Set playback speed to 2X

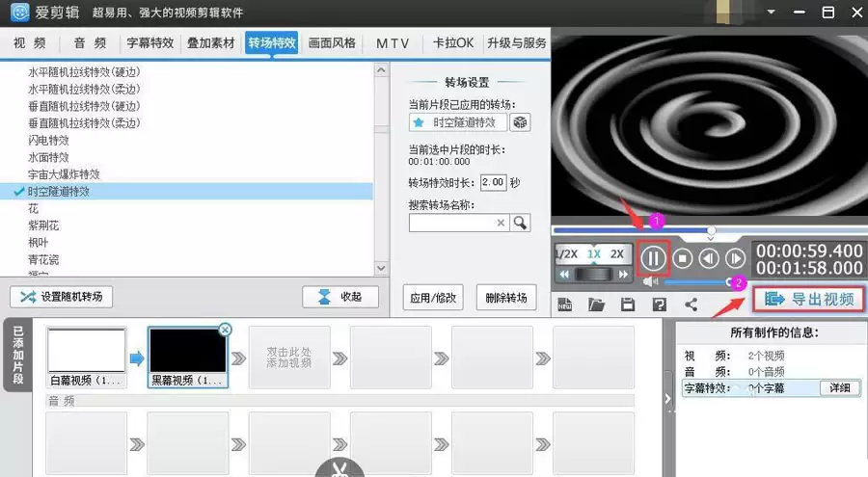click(x=616, y=254)
